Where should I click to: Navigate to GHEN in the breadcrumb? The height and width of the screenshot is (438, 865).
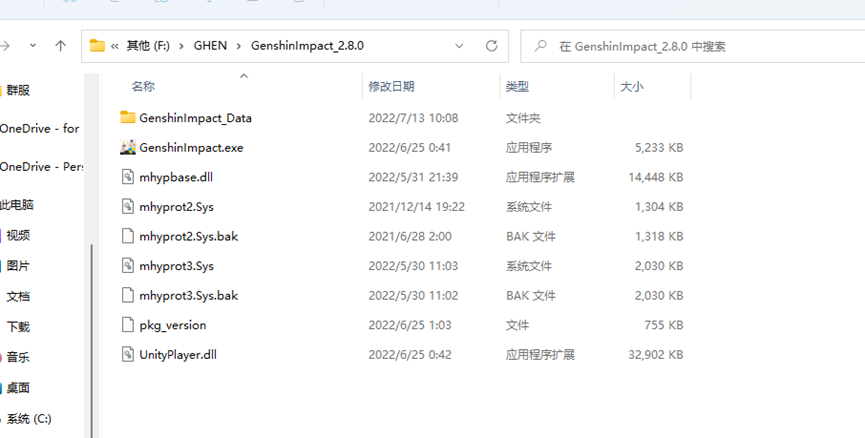click(210, 46)
